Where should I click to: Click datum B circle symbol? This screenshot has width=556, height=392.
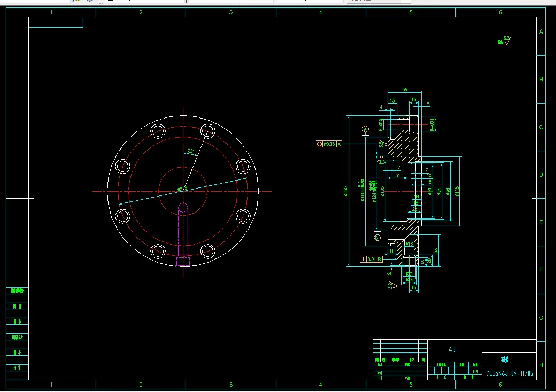click(x=377, y=238)
